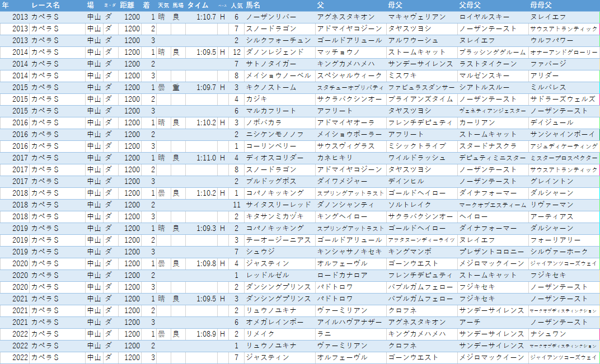Select the サドラーズウェルズ cell
600x364 pixels.
(562, 99)
